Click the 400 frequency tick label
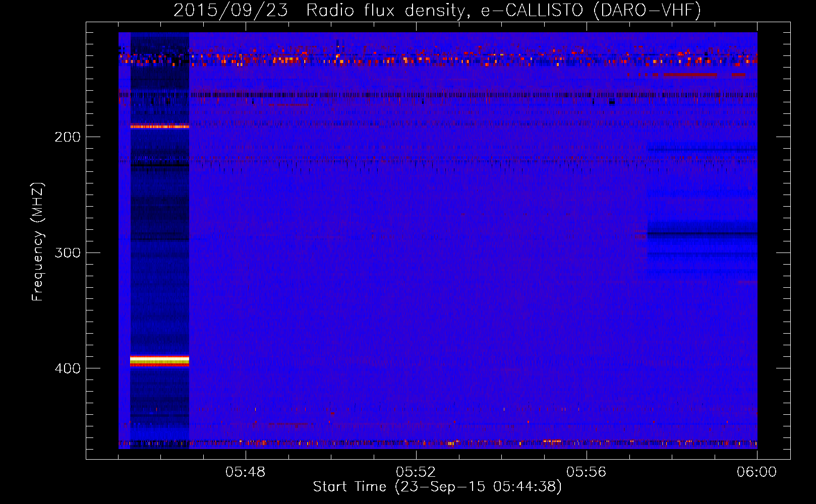The height and width of the screenshot is (504, 816). tap(68, 368)
